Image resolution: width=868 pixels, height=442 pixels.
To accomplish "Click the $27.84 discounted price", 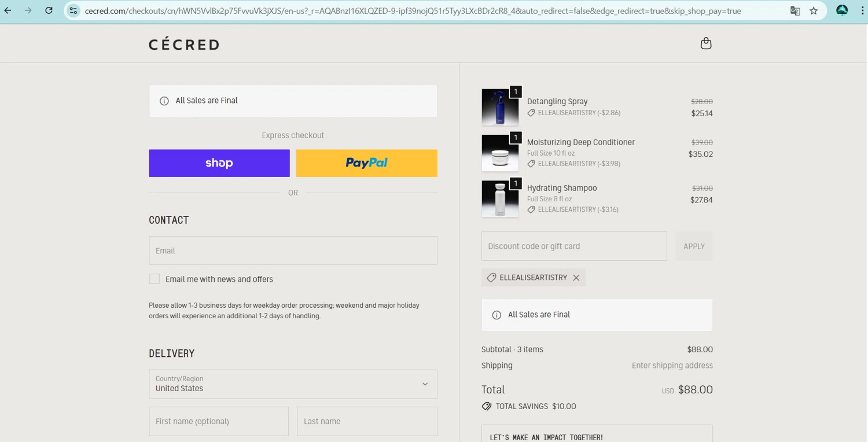I will point(701,200).
